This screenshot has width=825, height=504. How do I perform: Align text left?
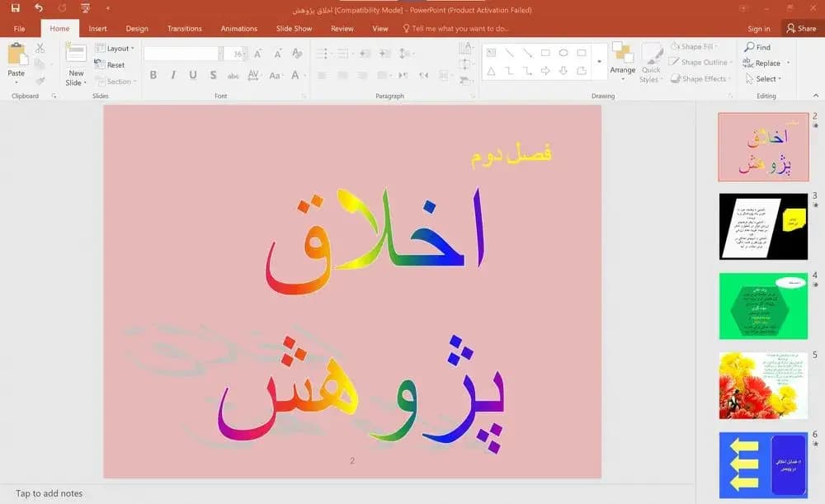322,76
